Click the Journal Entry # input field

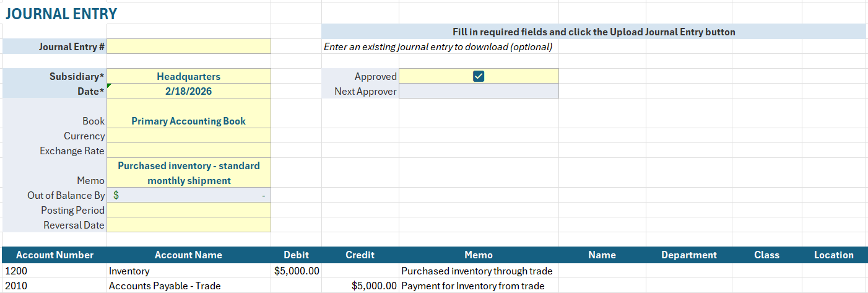[x=189, y=46]
